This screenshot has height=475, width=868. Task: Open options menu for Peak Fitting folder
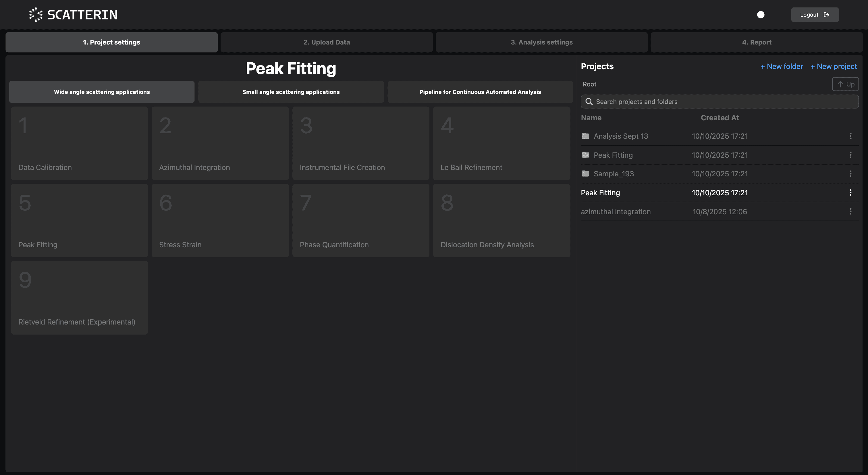click(850, 155)
